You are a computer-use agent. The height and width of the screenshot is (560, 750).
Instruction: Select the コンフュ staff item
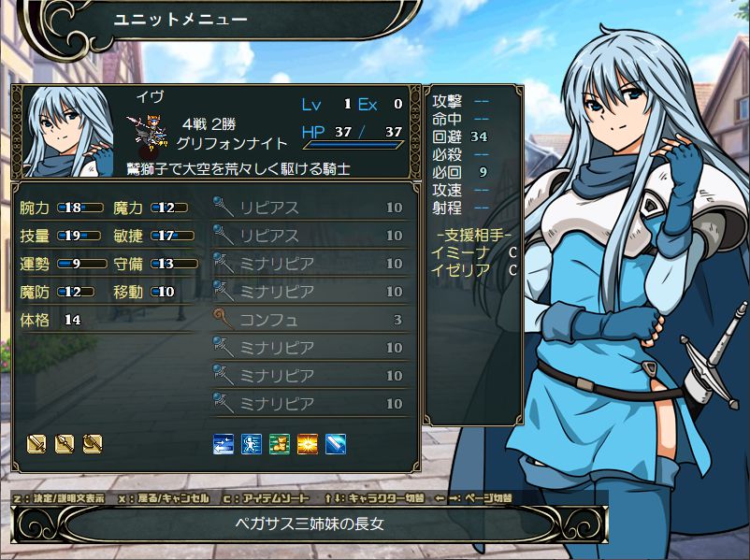click(x=310, y=320)
